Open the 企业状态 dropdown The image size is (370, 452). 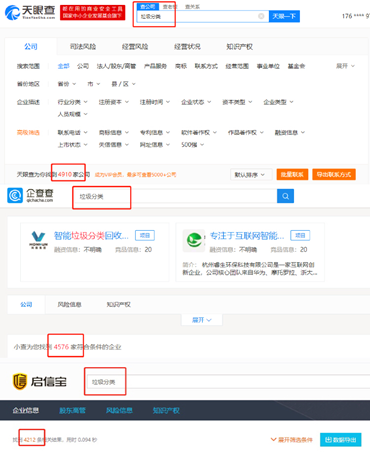tap(196, 102)
